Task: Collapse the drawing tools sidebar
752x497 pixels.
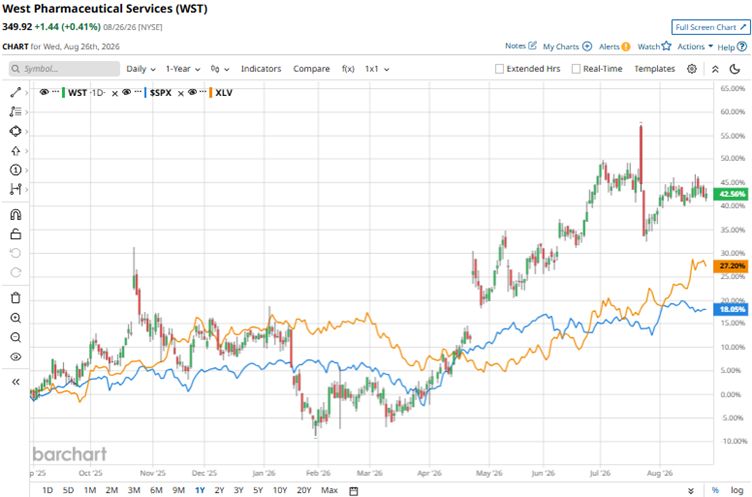Action: coord(15,382)
